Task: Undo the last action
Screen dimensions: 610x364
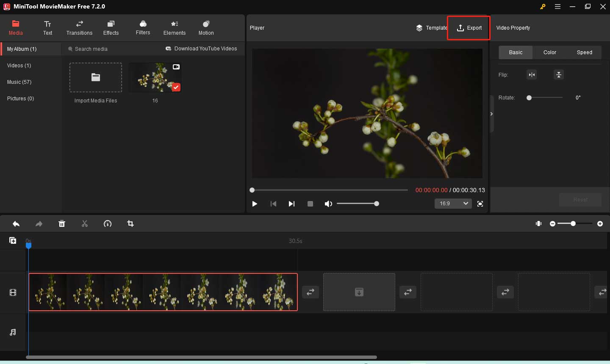Action: (x=16, y=224)
